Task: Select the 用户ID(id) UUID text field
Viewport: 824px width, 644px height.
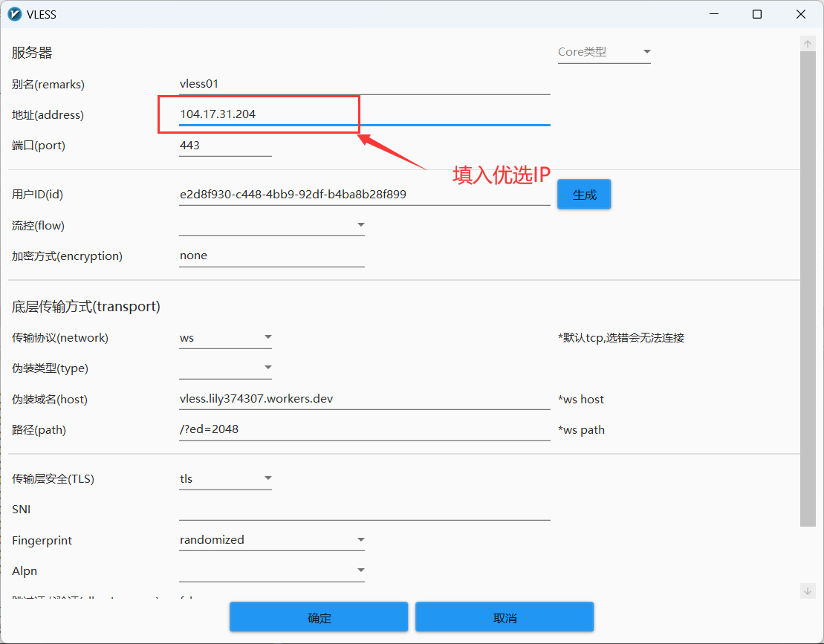Action: pos(364,195)
